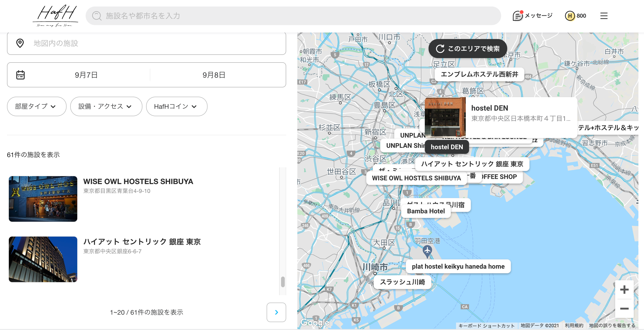Screen dimensions: 644x330
Task: Open Hyatt Centric Ginza thumbnail image
Action: click(43, 259)
